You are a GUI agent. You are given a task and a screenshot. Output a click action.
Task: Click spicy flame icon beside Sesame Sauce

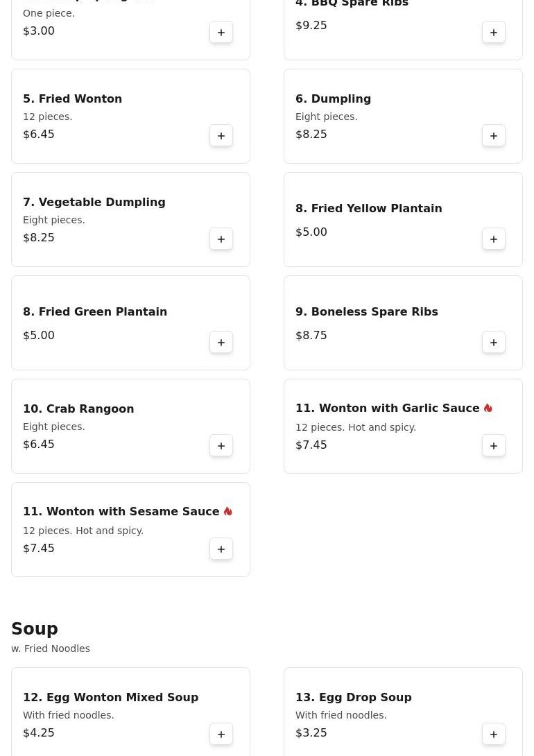pos(228,511)
